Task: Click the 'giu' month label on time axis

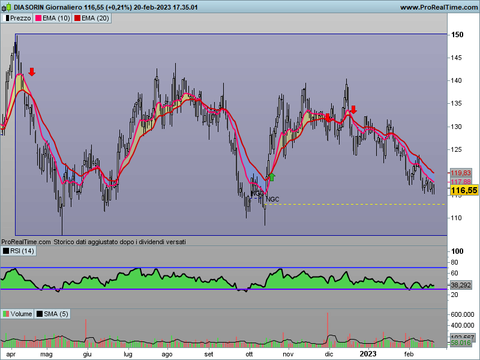Action: pyautogui.click(x=87, y=354)
